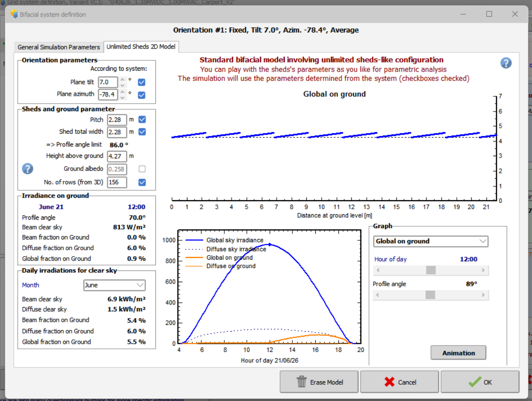Click the Erase Model trash button
This screenshot has height=401, width=532.
[x=319, y=382]
